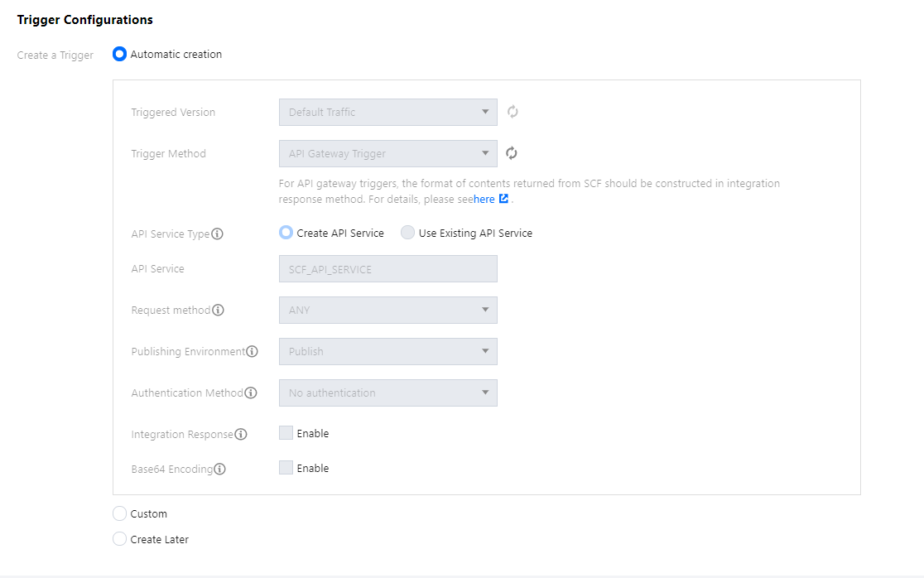This screenshot has height=578, width=924.
Task: Click info icon next to Integration Response
Action: pyautogui.click(x=241, y=435)
